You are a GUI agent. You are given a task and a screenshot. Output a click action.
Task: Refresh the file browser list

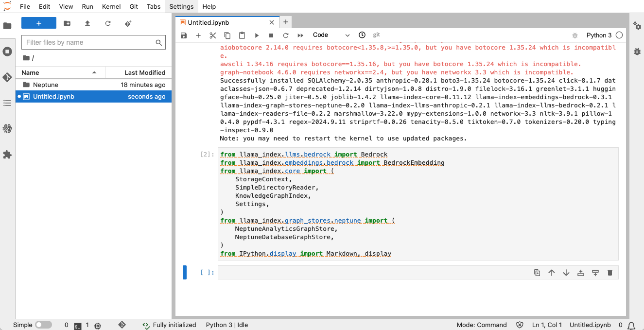click(107, 23)
